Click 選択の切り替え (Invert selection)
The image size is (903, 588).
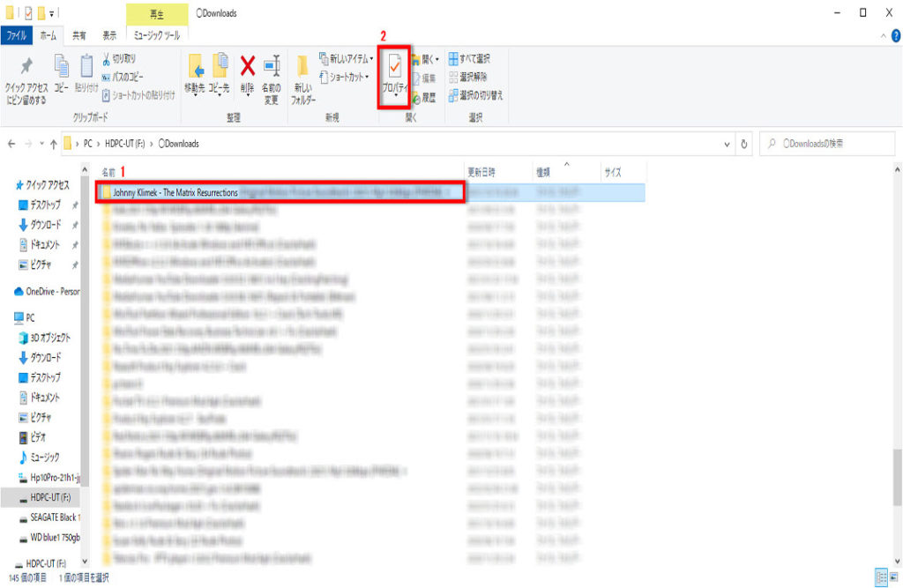[474, 94]
